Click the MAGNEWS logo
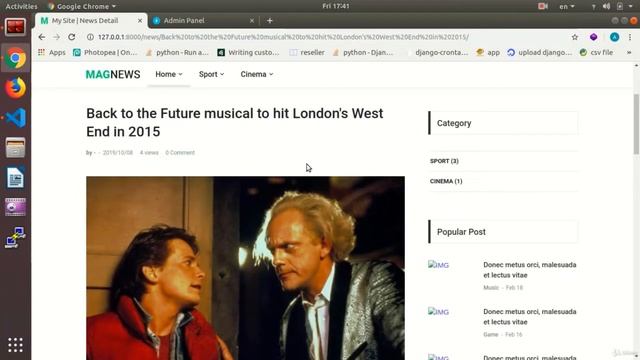640x360 pixels. [113, 74]
